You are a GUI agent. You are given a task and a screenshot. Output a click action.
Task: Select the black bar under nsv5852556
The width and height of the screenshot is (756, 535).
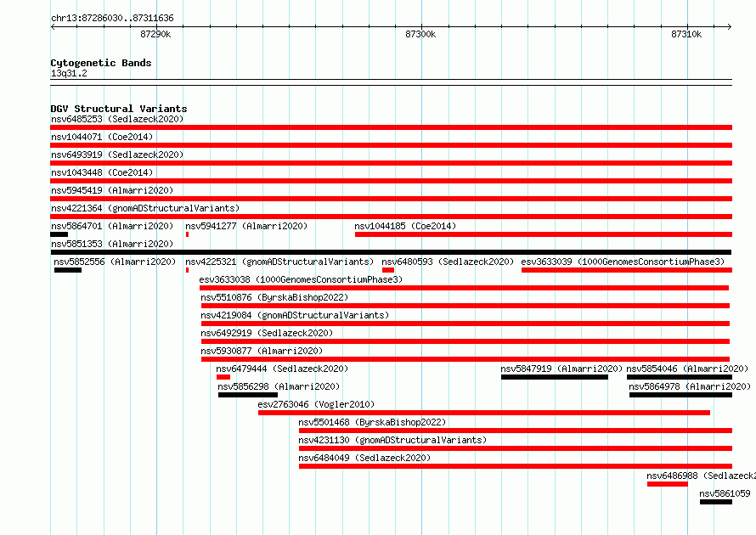[x=68, y=270]
